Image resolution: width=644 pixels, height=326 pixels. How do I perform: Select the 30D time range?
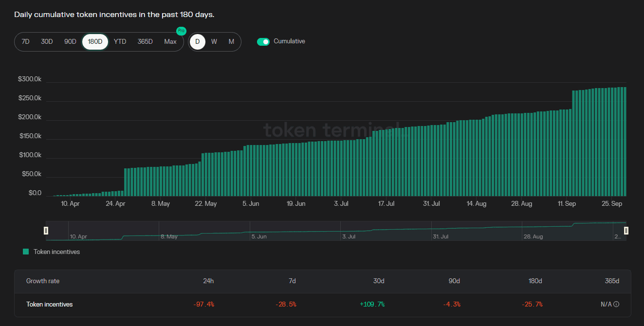click(47, 42)
